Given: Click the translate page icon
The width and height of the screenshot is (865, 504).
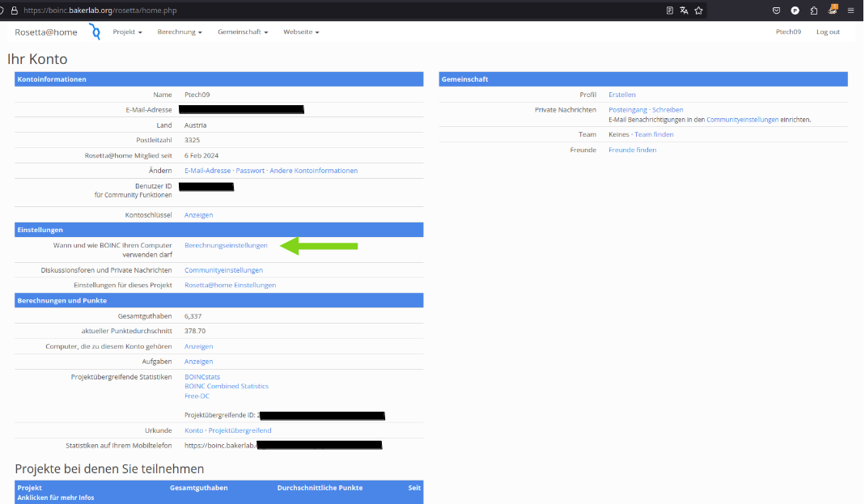Looking at the screenshot, I should point(684,11).
